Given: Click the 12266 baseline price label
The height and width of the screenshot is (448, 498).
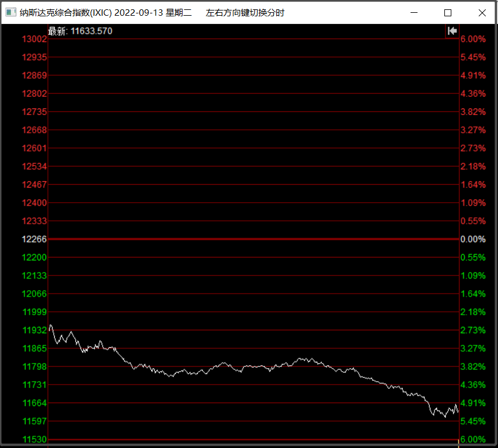Looking at the screenshot, I should tap(34, 239).
